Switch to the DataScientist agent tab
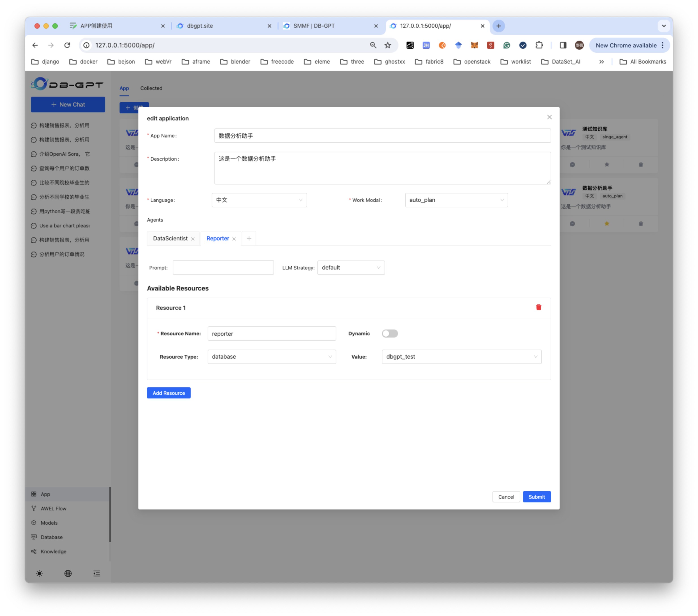The width and height of the screenshot is (698, 616). (x=170, y=238)
